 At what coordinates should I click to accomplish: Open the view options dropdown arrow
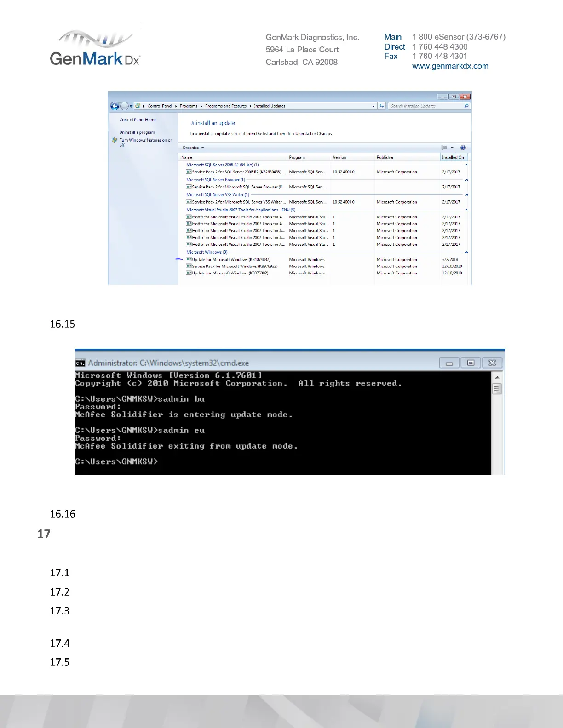coord(452,148)
